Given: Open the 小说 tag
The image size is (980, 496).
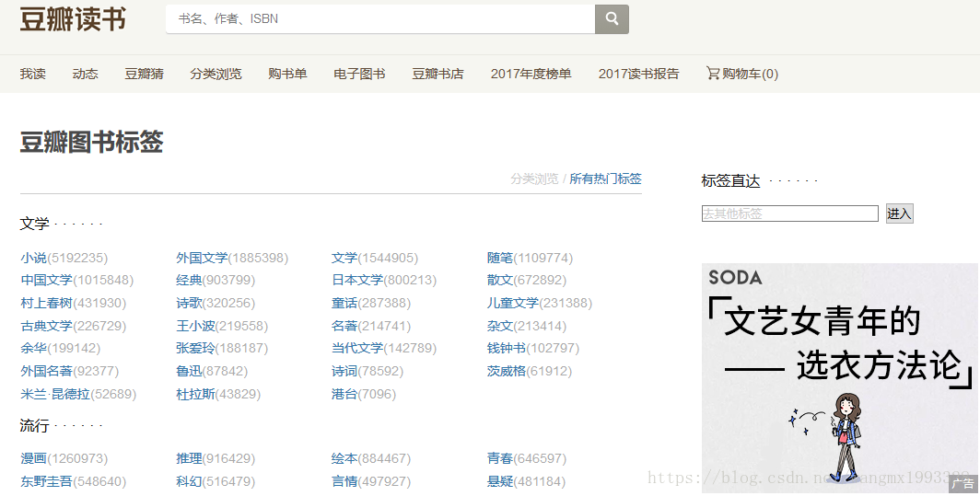Looking at the screenshot, I should pyautogui.click(x=33, y=258).
